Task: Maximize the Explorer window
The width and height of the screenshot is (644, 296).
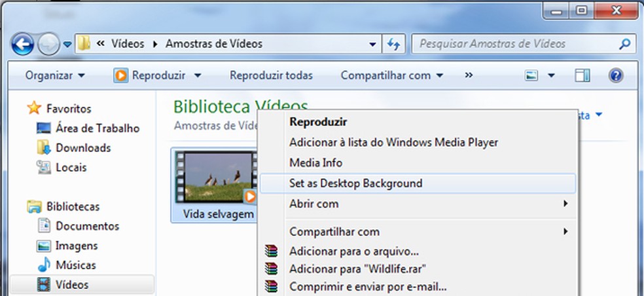Action: click(x=582, y=11)
